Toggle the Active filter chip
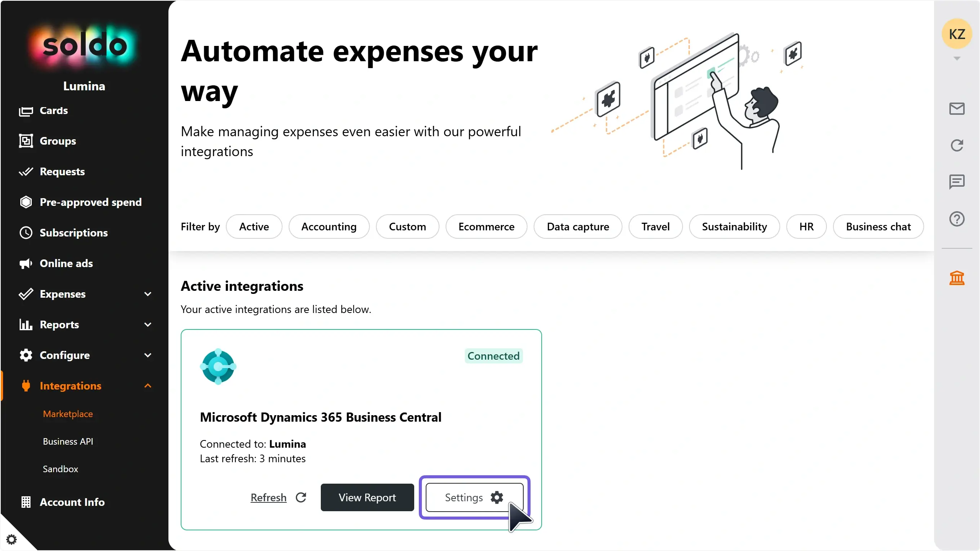The width and height of the screenshot is (980, 551). pos(254,227)
